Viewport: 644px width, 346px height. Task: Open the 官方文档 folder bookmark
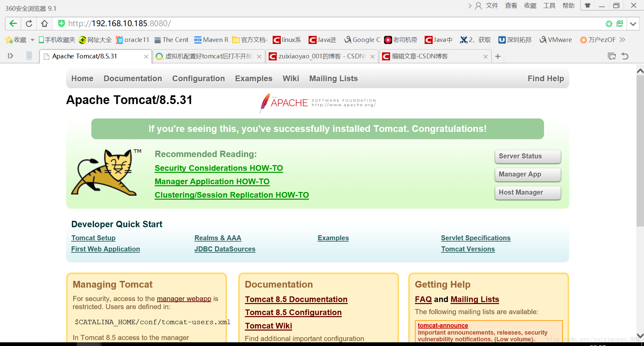click(x=250, y=40)
